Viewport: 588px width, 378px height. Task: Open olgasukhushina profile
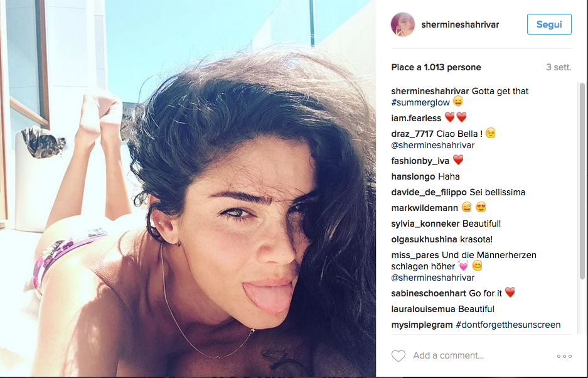tap(424, 239)
